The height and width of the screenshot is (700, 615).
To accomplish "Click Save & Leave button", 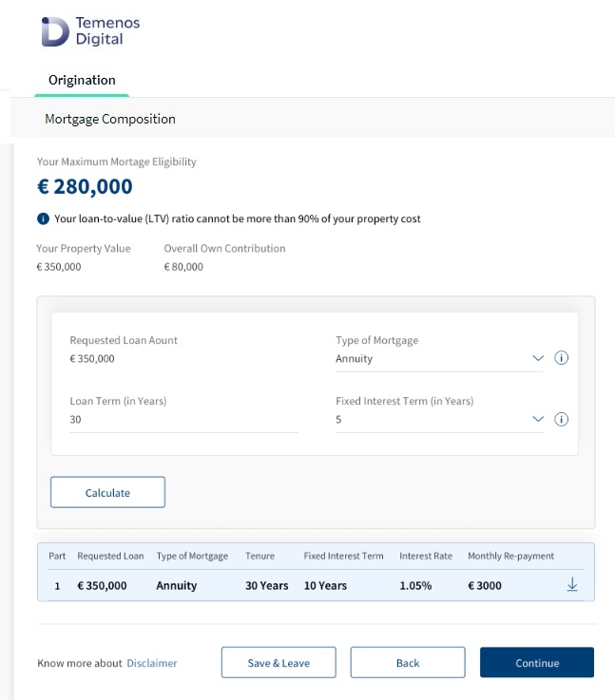I will click(x=279, y=663).
